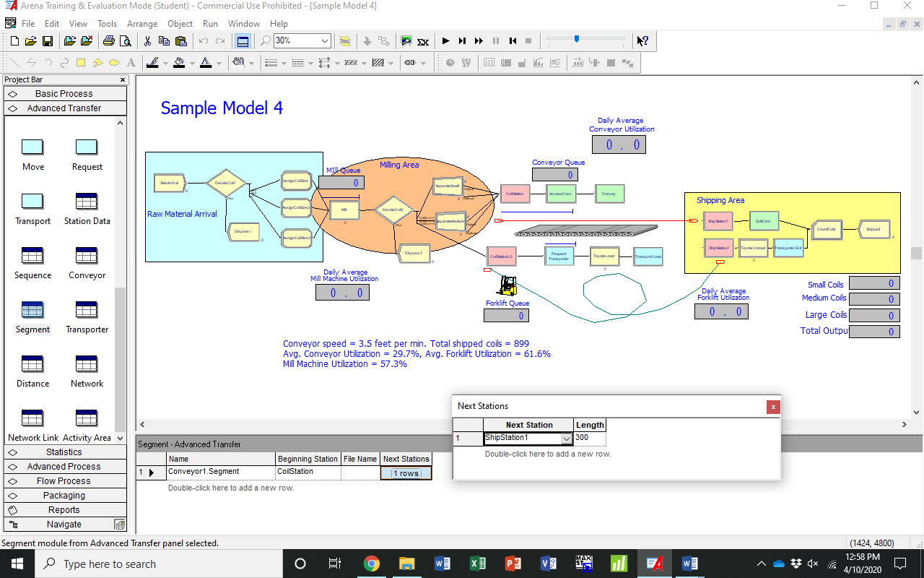This screenshot has height=578, width=924.
Task: Open the Advanced Process panel
Action: (x=65, y=467)
